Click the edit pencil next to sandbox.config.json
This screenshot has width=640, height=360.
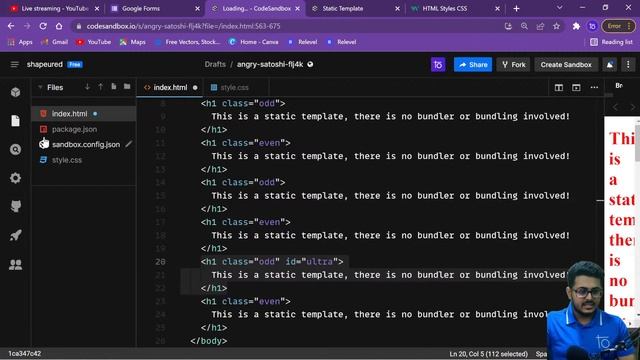129,144
